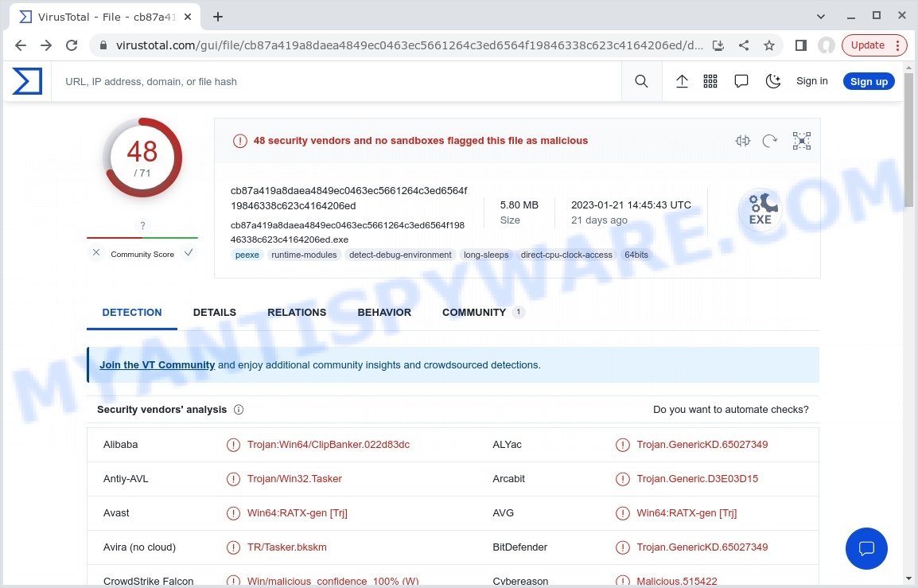Click the 5.80 MB size value
Viewport: 918px width, 588px height.
pyautogui.click(x=519, y=205)
